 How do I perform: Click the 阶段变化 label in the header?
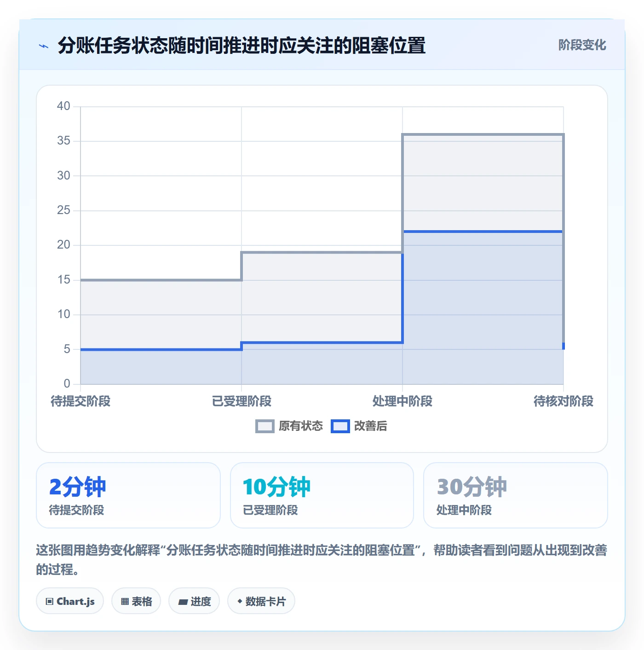tap(582, 45)
